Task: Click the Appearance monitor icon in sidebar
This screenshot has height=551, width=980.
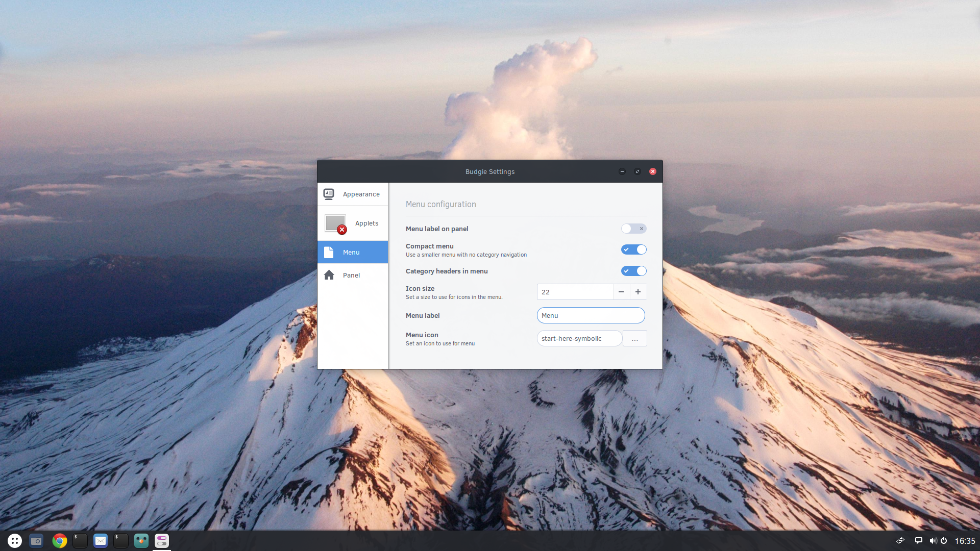Action: 329,194
